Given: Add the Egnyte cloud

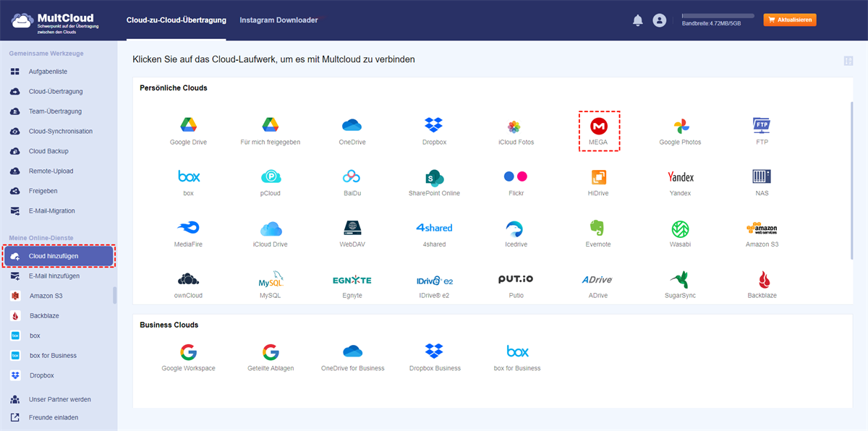Looking at the screenshot, I should 352,280.
